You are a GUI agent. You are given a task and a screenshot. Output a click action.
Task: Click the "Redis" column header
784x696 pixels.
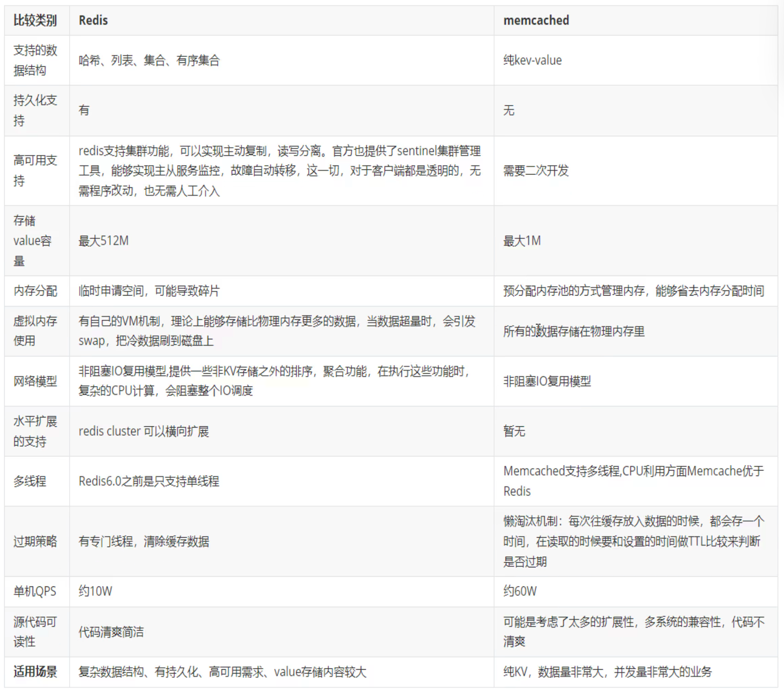pyautogui.click(x=93, y=20)
